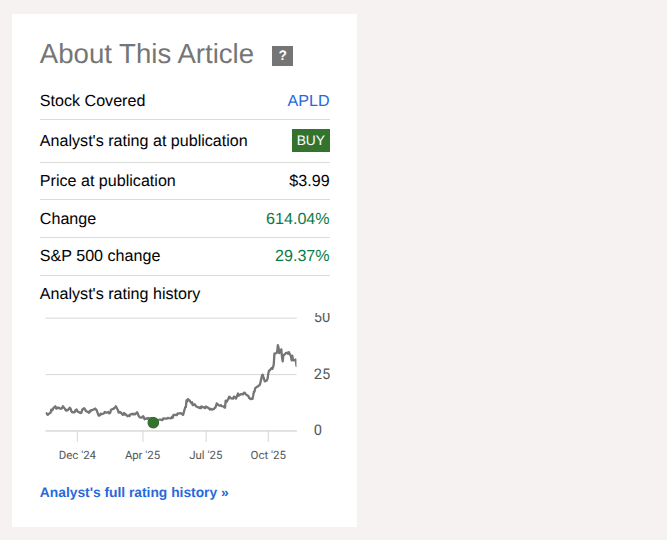
Task: Click the 29.37% S&P 500 value
Action: tap(302, 255)
